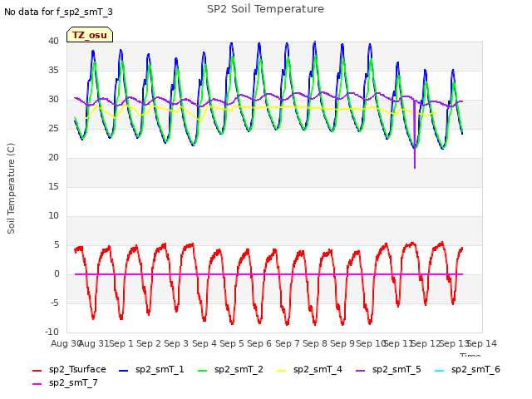This screenshot has height=399, width=532.
Task: Click the Sep 5 x-axis tick label
Action: coord(232,343)
